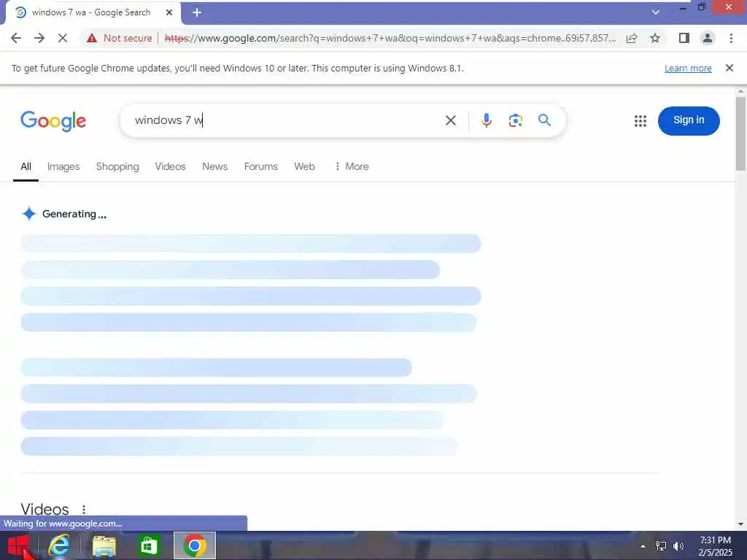Expand the More search filters

(352, 167)
